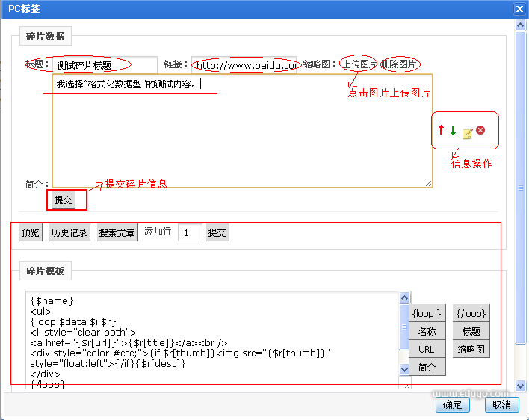Screen dimensions: 529x420
Task: Open 历史记录 history records
Action: [x=69, y=233]
